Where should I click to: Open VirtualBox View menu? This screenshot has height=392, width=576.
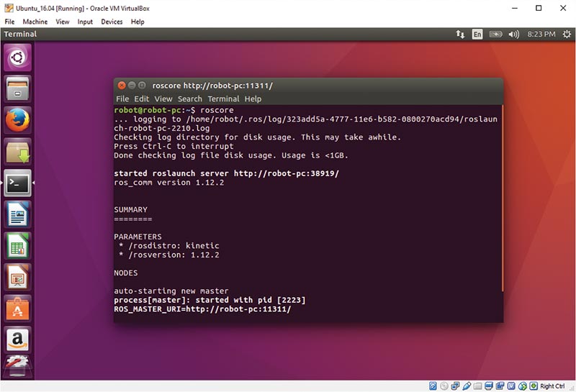[x=63, y=22]
